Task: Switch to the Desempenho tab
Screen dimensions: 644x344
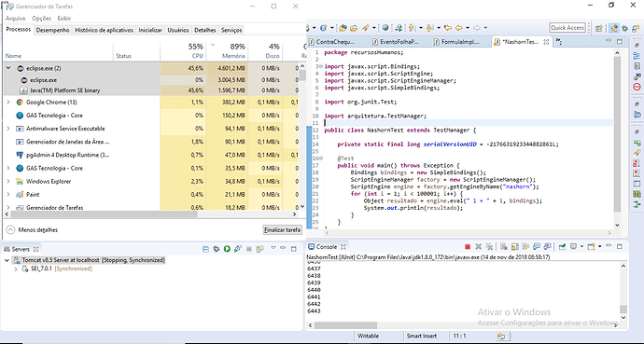Action: point(52,30)
